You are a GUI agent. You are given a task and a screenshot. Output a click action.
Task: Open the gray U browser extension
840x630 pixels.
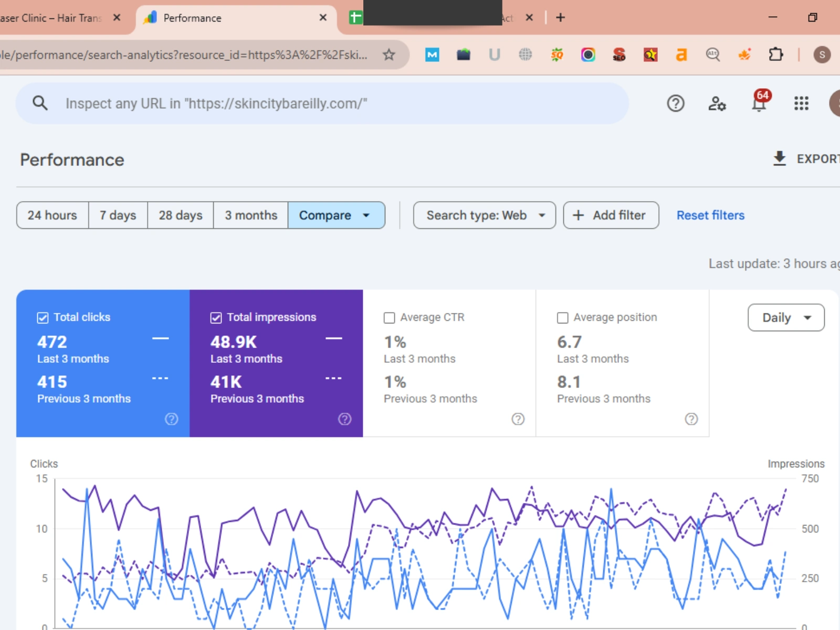tap(495, 55)
